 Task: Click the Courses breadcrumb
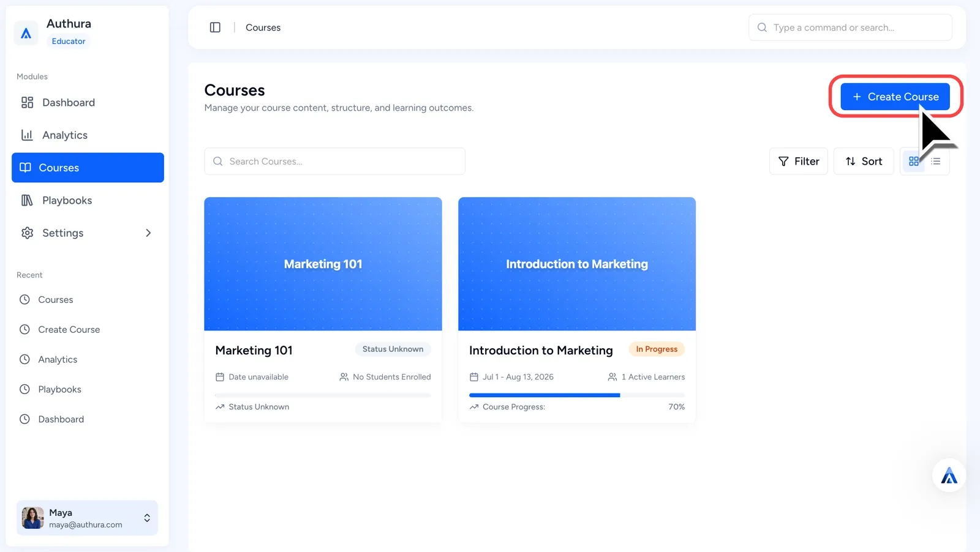click(x=263, y=28)
